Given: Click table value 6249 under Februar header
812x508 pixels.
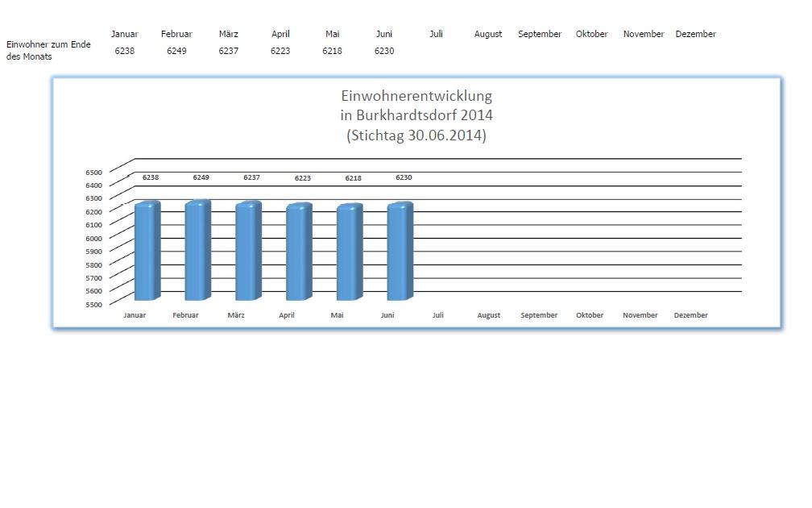Looking at the screenshot, I should (176, 51).
